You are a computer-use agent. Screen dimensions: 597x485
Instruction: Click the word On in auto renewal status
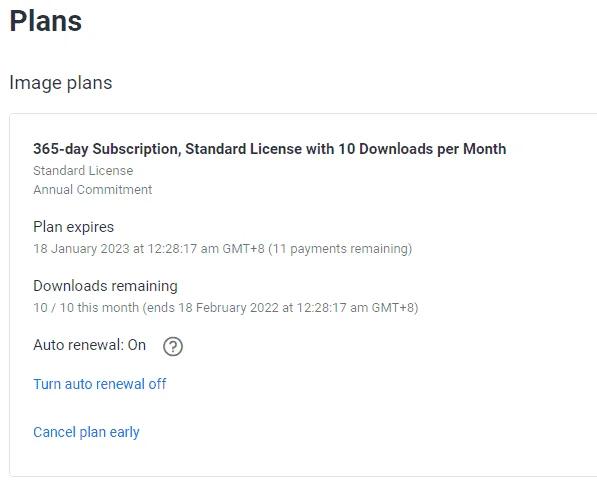coord(137,345)
